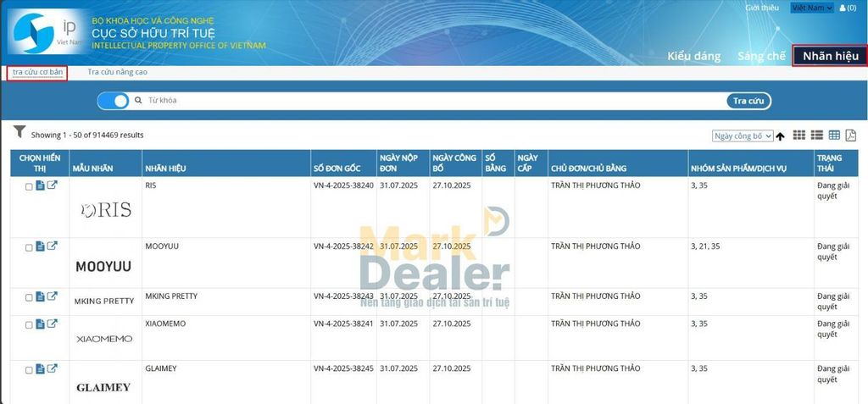Expand the Việt Nam language dropdown
Image resolution: width=868 pixels, height=404 pixels.
pyautogui.click(x=811, y=8)
